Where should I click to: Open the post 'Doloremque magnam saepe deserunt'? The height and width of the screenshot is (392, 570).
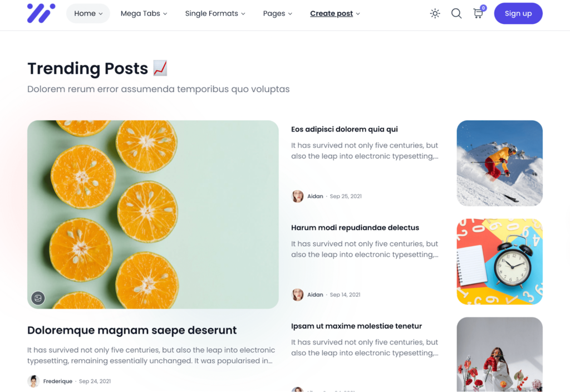(132, 330)
